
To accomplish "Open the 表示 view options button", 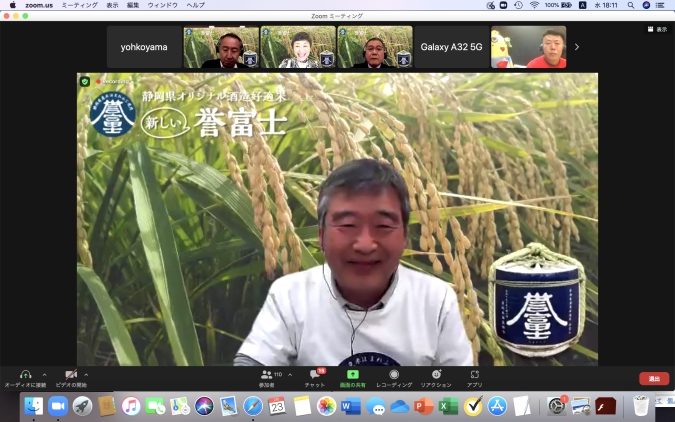I will (x=657, y=29).
